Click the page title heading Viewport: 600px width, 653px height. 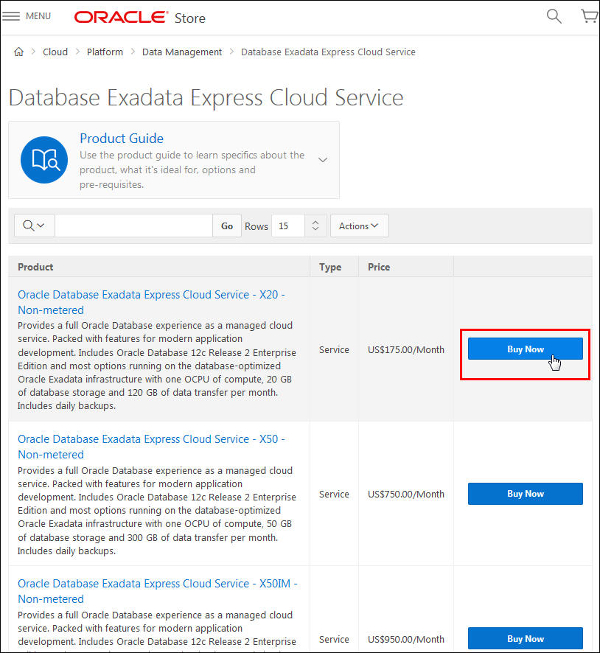tap(206, 98)
